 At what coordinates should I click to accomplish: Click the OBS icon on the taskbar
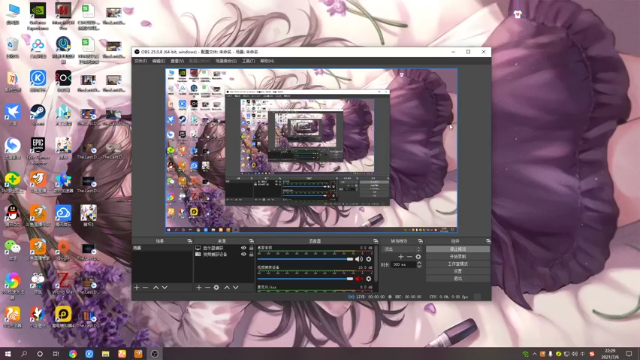pos(154,354)
